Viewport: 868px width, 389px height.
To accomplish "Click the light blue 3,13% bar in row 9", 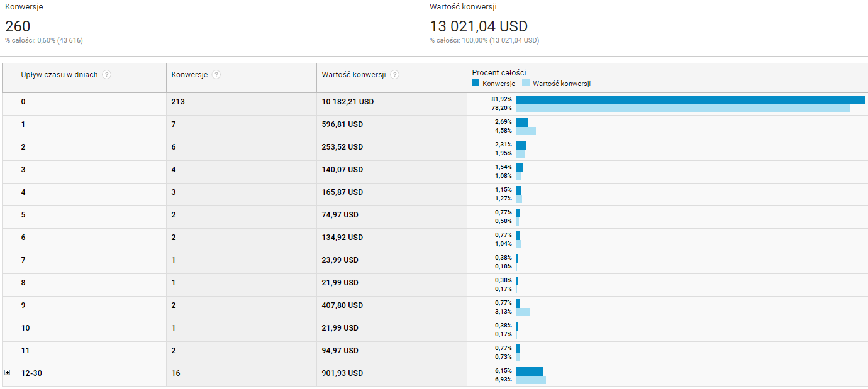I will click(523, 312).
